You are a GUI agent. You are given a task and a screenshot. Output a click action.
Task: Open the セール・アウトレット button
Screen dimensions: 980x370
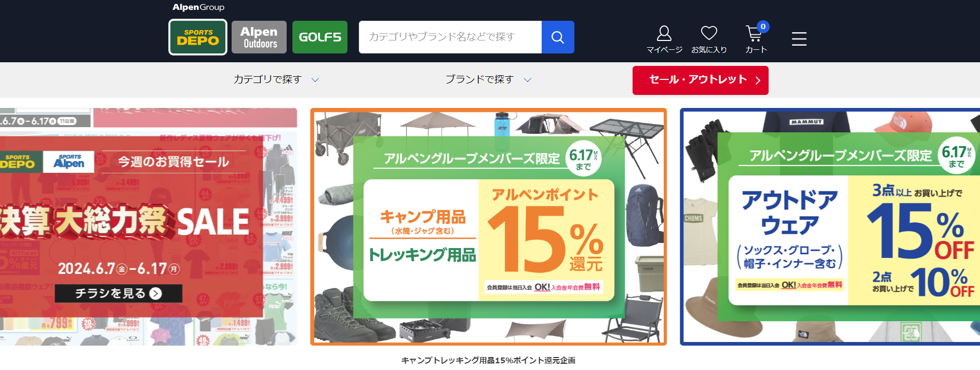[700, 80]
